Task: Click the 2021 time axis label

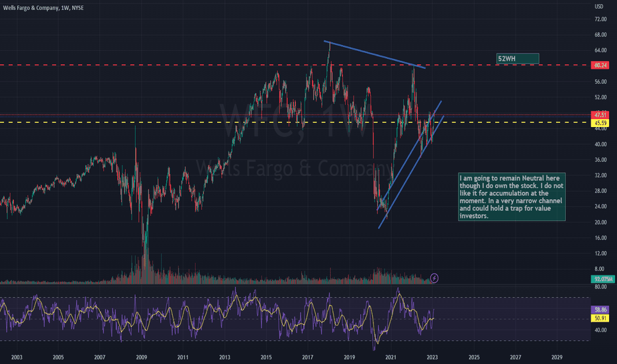Action: [391, 357]
